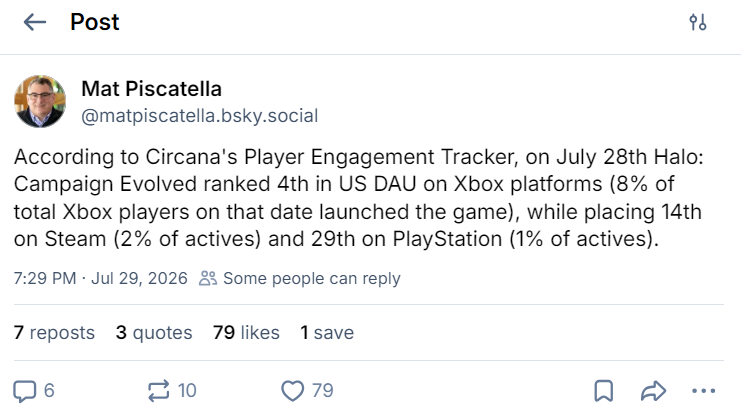The width and height of the screenshot is (741, 420).
Task: View the 79 likes list
Action: tap(246, 333)
